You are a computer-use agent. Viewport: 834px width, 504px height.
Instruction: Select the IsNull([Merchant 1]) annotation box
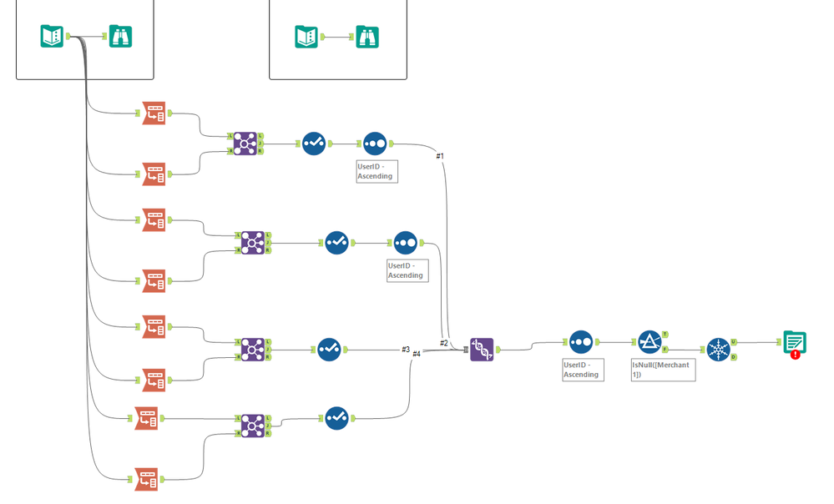[x=662, y=370]
